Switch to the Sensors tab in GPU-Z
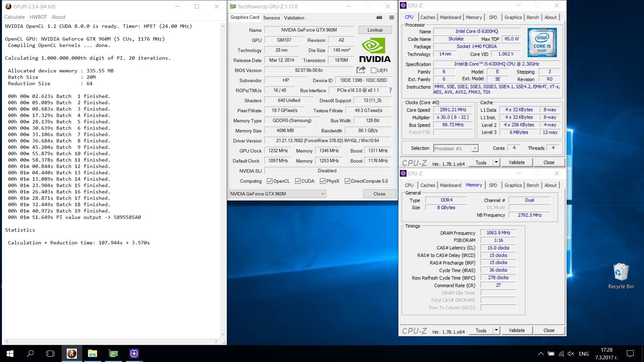Viewport: 644px width, 362px height. pyautogui.click(x=271, y=18)
